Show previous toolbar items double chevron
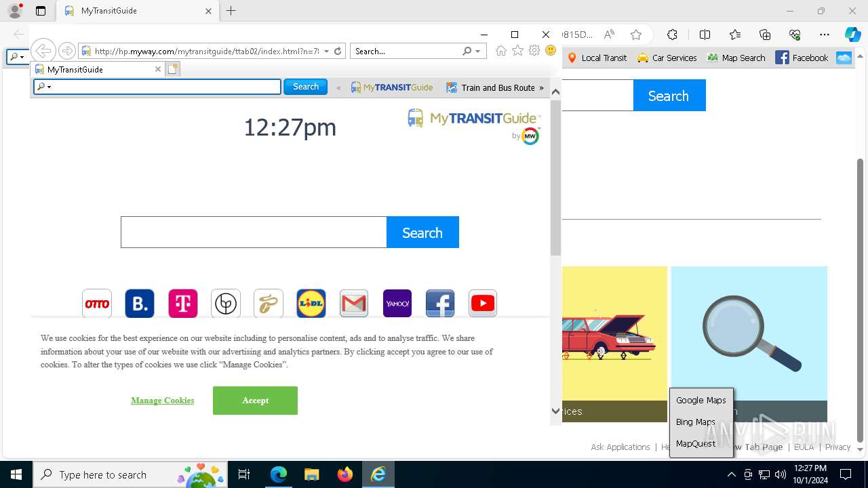 (338, 87)
